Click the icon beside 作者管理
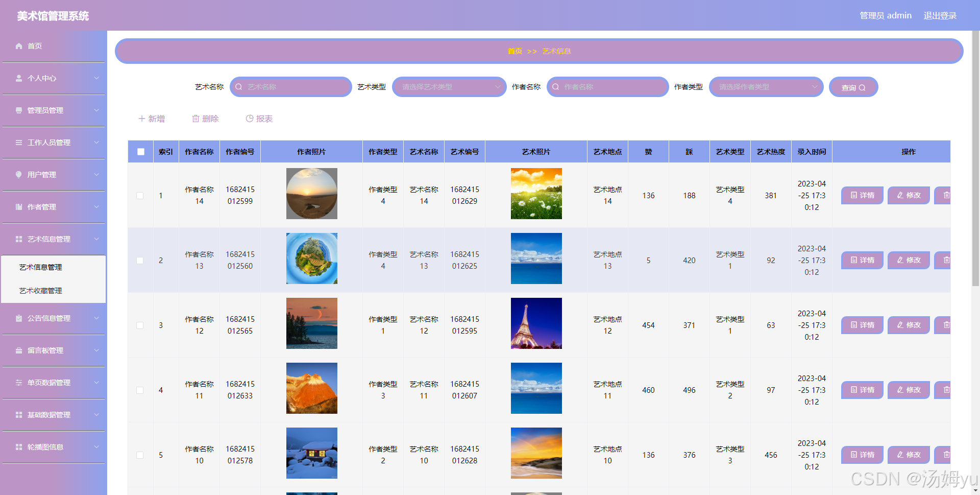The image size is (980, 495). [x=19, y=207]
